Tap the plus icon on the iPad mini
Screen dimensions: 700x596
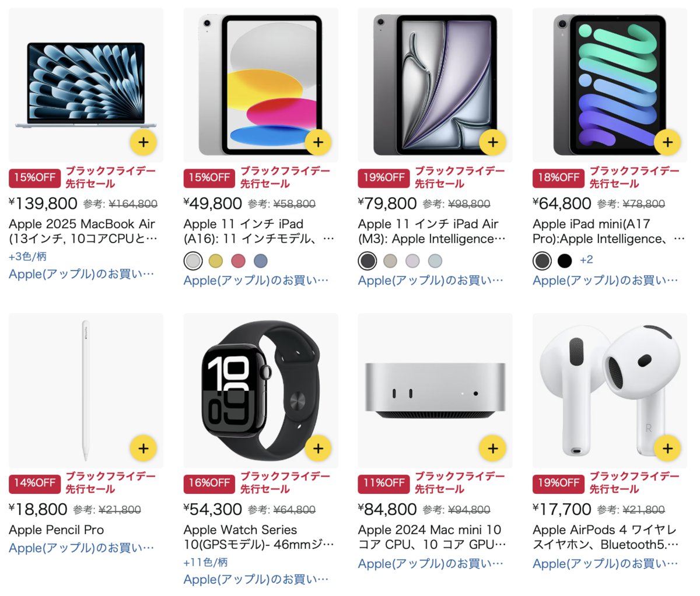[668, 142]
